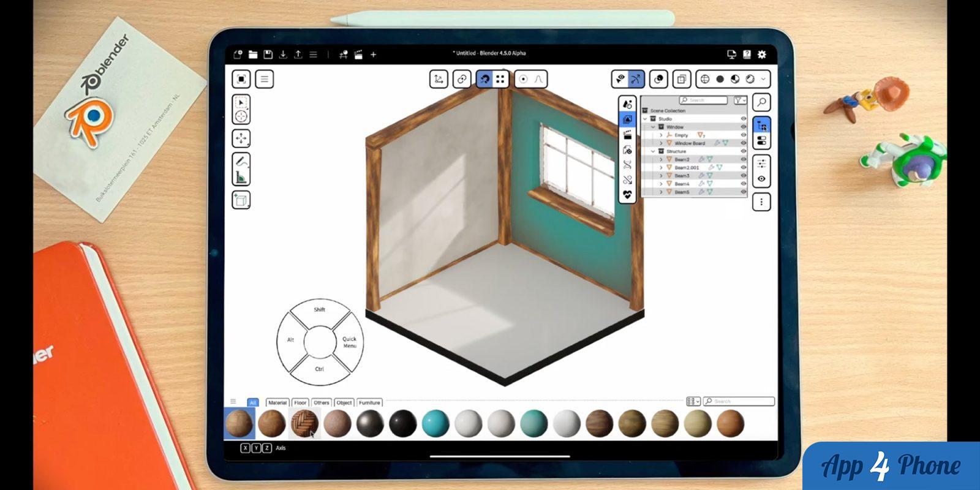
Task: Toggle visibility of Beam3 in outliner
Action: point(744,176)
